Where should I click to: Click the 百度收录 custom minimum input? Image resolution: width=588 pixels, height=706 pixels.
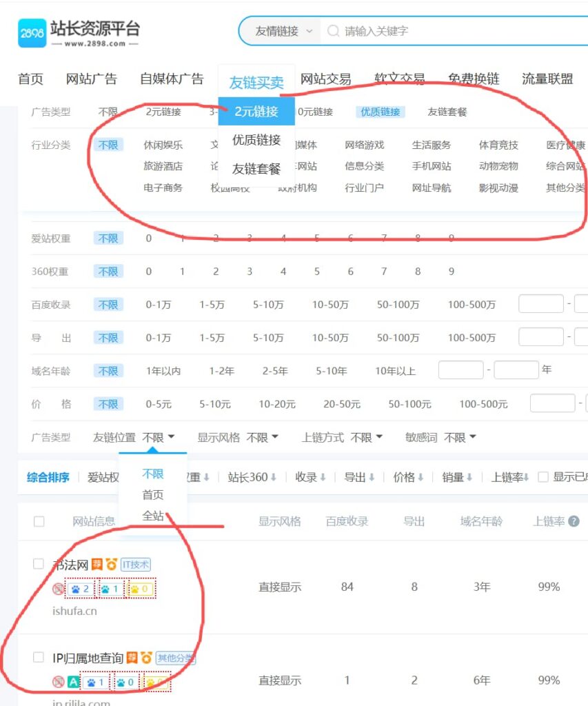click(541, 303)
